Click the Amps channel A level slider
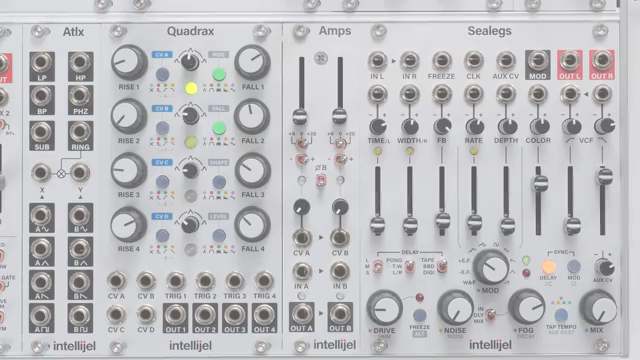The height and width of the screenshot is (360, 640). point(300,117)
